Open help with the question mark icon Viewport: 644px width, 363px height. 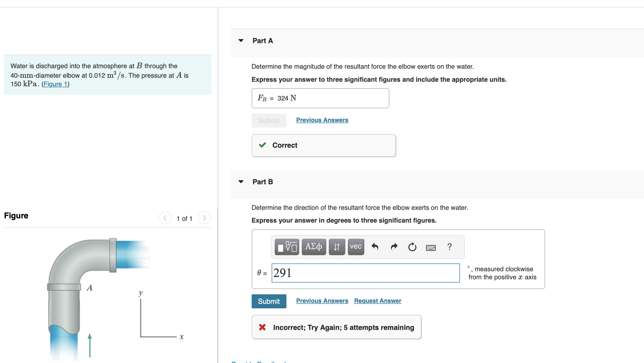pyautogui.click(x=449, y=247)
